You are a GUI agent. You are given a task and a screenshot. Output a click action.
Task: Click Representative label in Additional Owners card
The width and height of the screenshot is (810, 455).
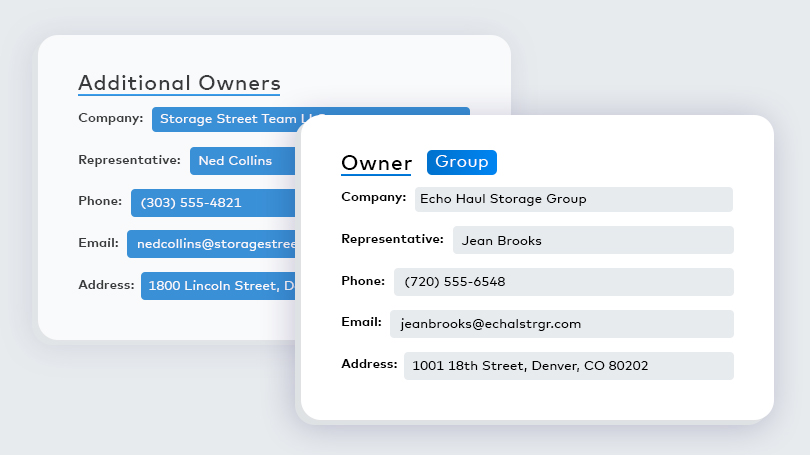tap(129, 160)
